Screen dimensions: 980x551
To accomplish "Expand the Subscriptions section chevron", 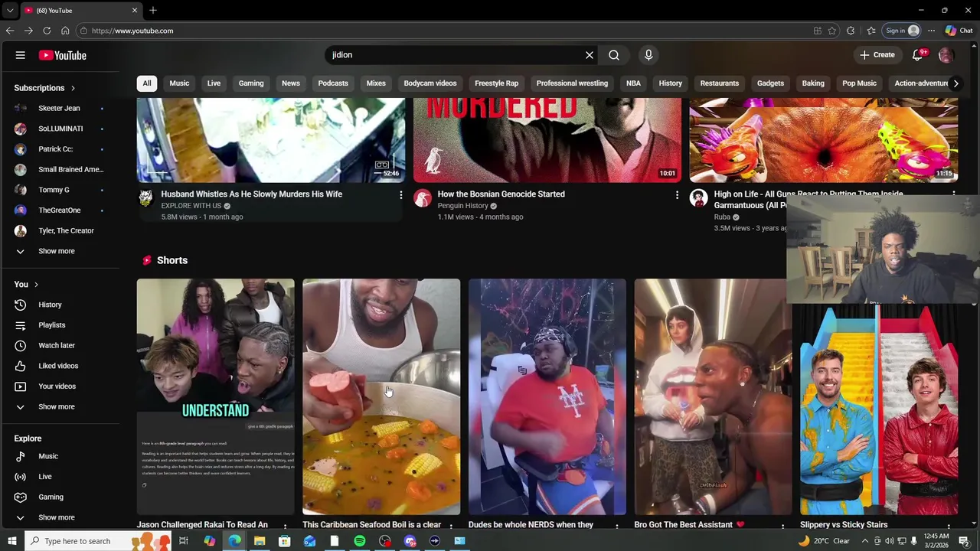I will click(73, 88).
